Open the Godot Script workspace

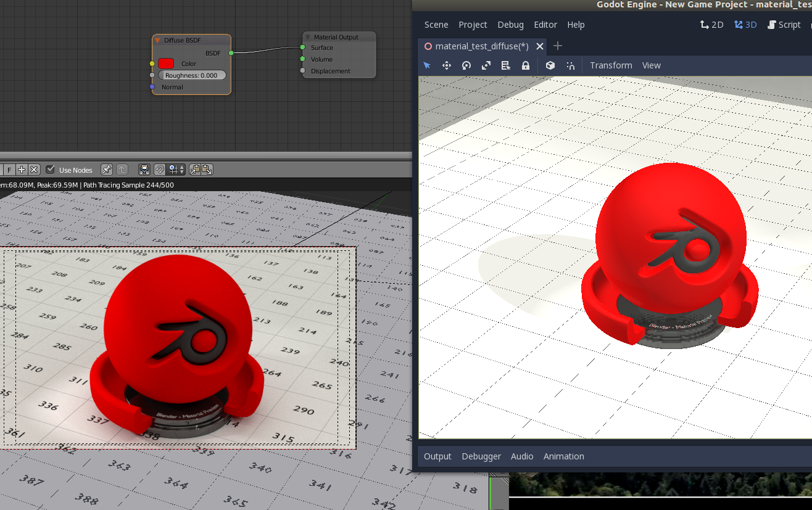(x=784, y=25)
